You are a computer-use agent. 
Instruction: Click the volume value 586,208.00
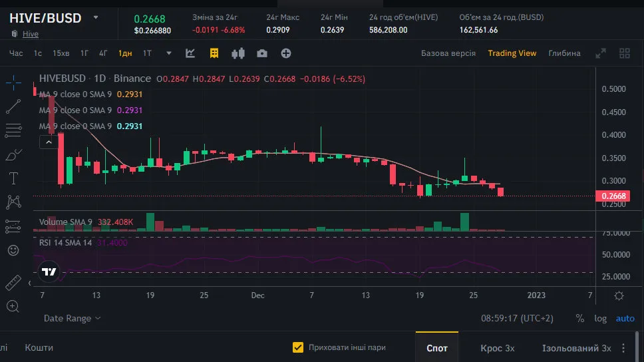click(x=388, y=30)
